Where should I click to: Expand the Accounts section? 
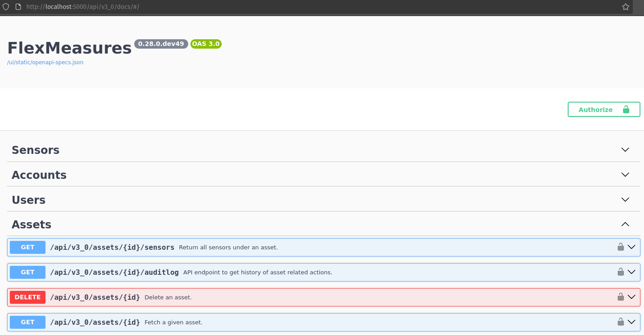625,174
